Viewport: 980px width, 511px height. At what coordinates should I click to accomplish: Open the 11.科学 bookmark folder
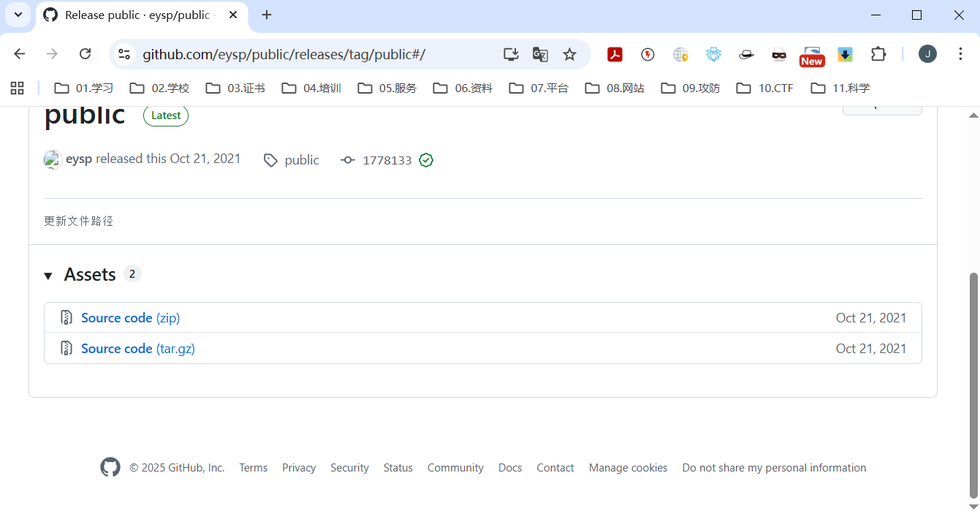[x=840, y=88]
